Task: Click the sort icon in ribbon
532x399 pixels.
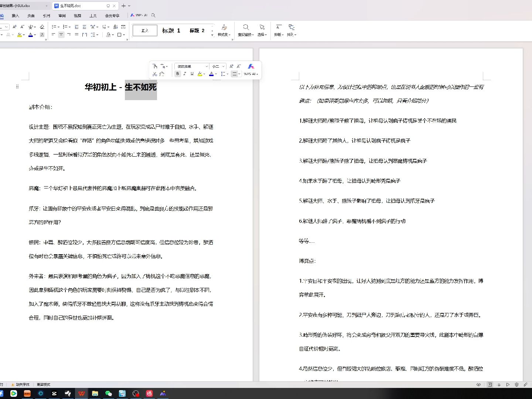Action: (x=116, y=27)
